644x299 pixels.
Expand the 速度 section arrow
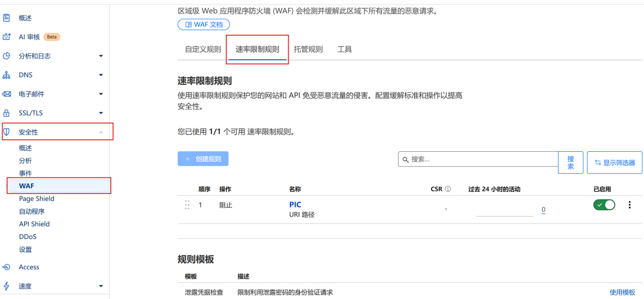click(x=101, y=286)
